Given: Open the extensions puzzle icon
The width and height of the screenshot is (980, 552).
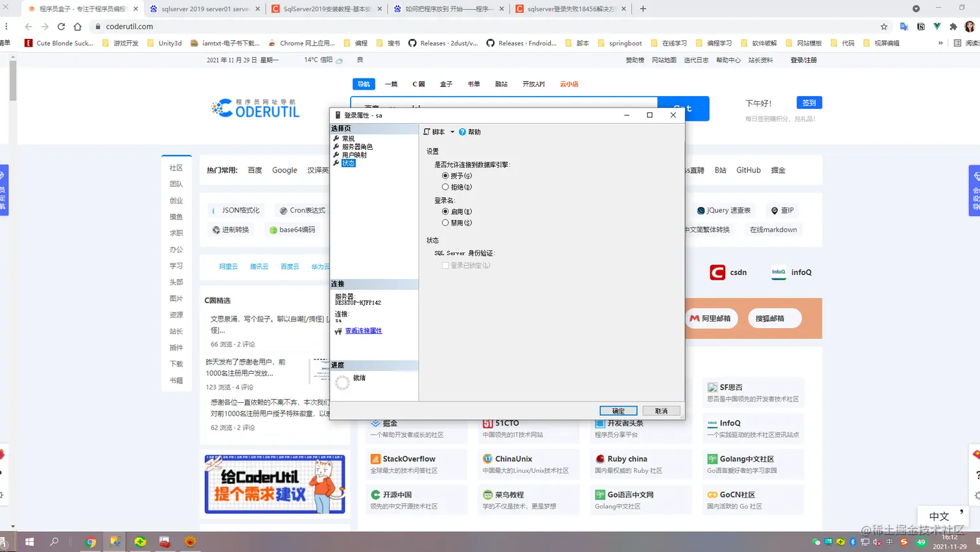Looking at the screenshot, I should pyautogui.click(x=953, y=27).
